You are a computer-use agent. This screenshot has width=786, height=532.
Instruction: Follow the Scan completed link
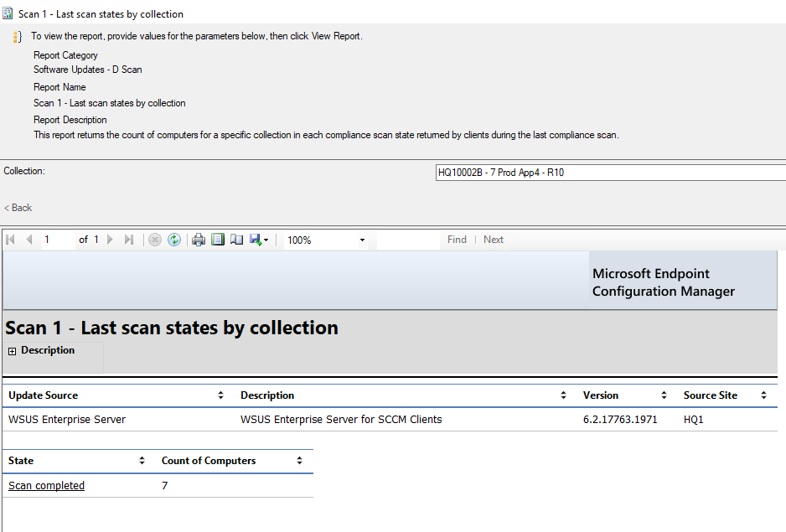tap(46, 485)
